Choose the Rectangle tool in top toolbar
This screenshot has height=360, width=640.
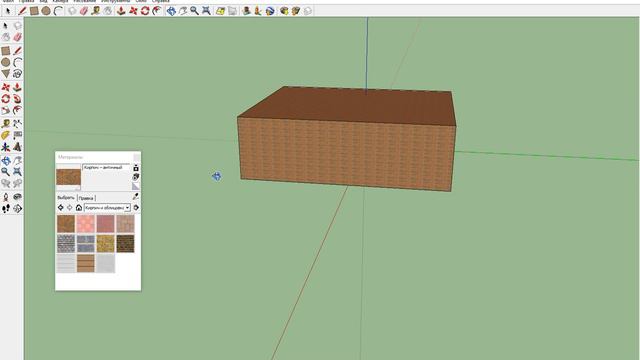coord(34,11)
